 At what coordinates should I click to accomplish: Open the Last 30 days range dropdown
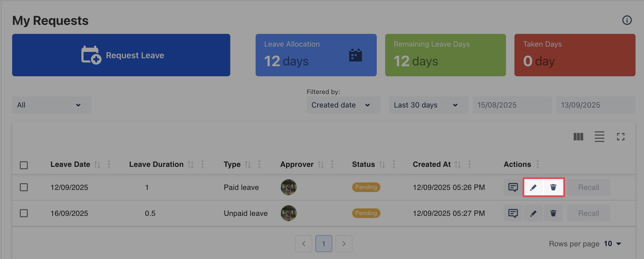(x=428, y=105)
